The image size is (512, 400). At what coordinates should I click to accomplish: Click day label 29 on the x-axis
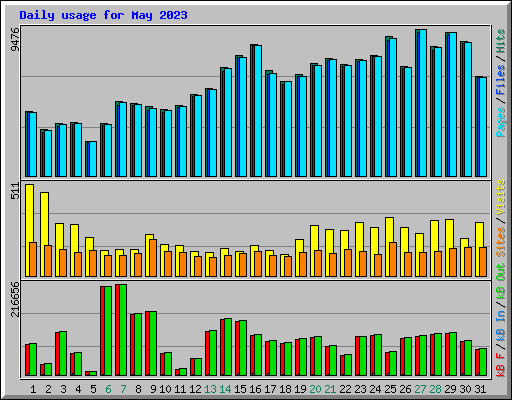[x=450, y=389]
